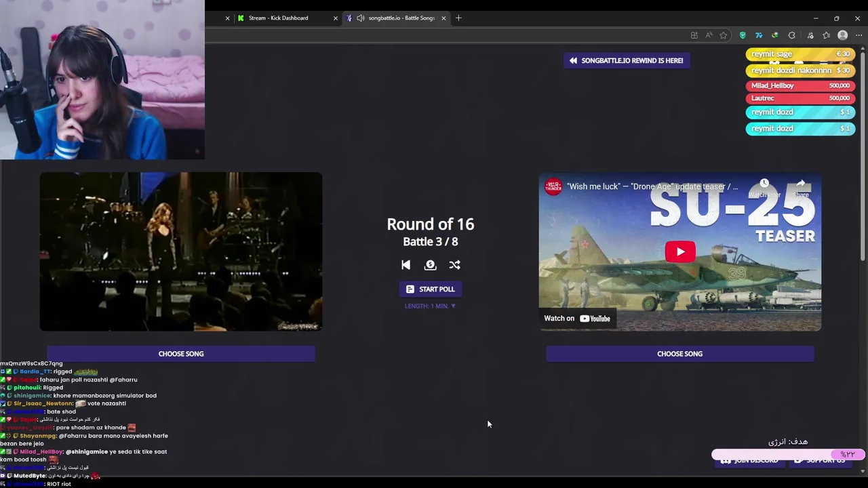Click the START POLL button
Screen dimensions: 868x488
pos(430,289)
